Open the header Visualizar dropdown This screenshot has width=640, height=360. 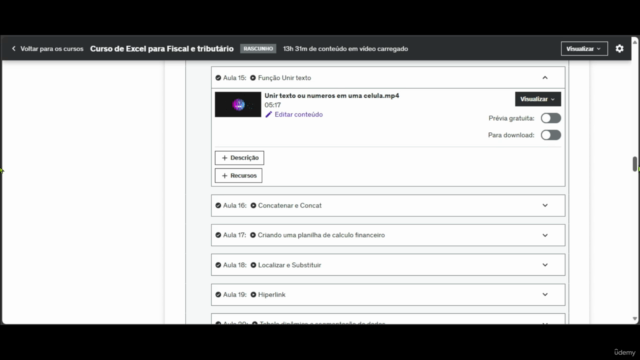pyautogui.click(x=584, y=49)
